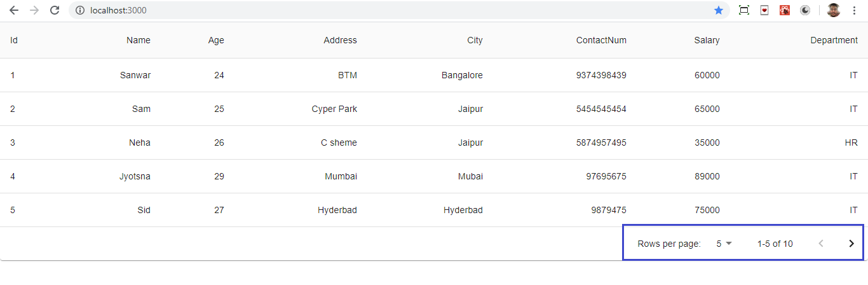The width and height of the screenshot is (868, 285).
Task: View site information icon
Action: click(79, 10)
